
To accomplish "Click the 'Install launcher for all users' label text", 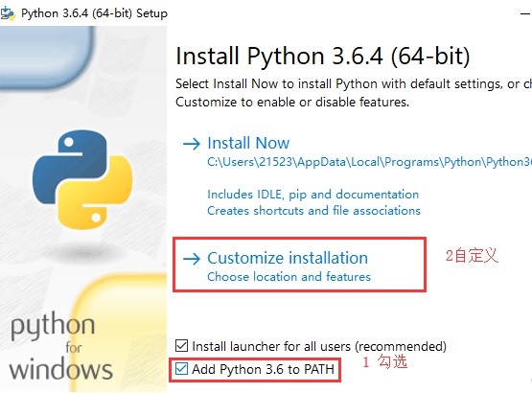I will pos(319,346).
